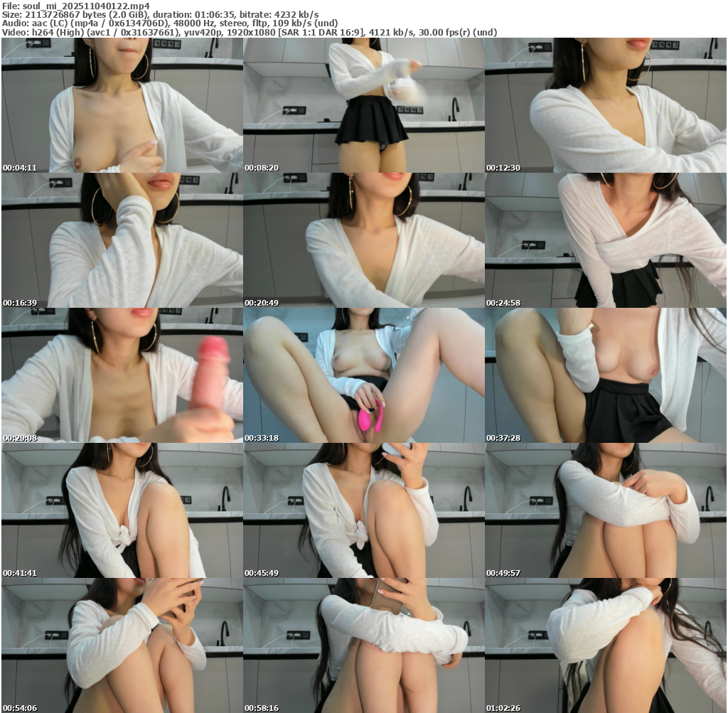Open the frame marked 00:58:16
This screenshot has width=728, height=713.
[x=363, y=645]
